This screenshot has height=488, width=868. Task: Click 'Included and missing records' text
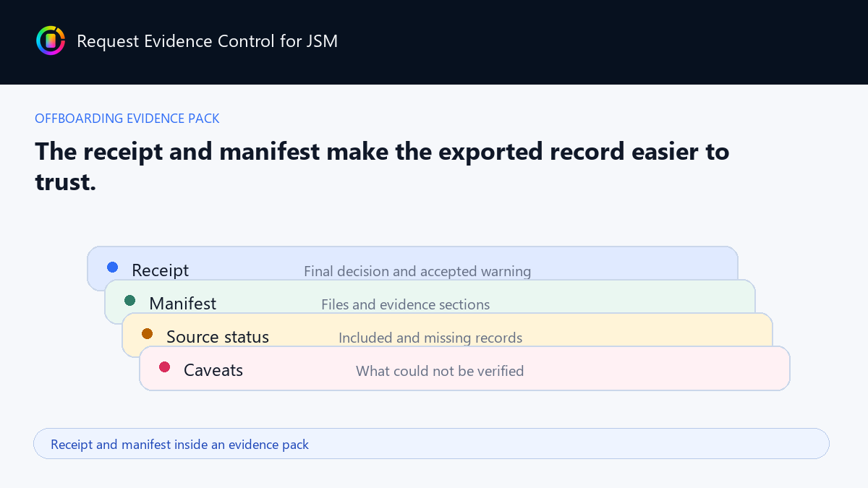430,338
